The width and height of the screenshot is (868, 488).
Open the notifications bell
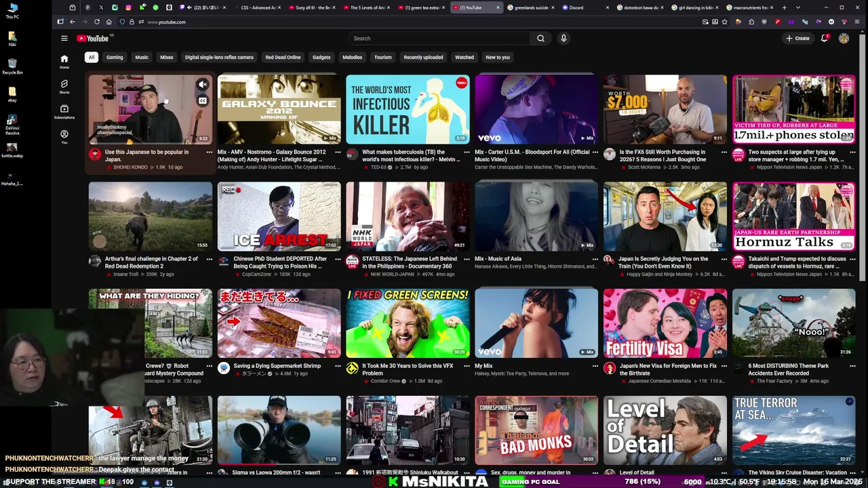tap(825, 39)
